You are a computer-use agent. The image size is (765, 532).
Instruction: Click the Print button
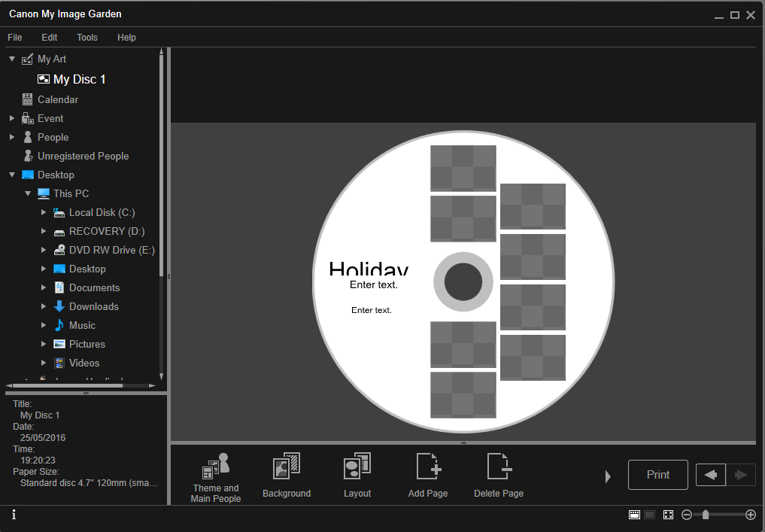coord(657,475)
